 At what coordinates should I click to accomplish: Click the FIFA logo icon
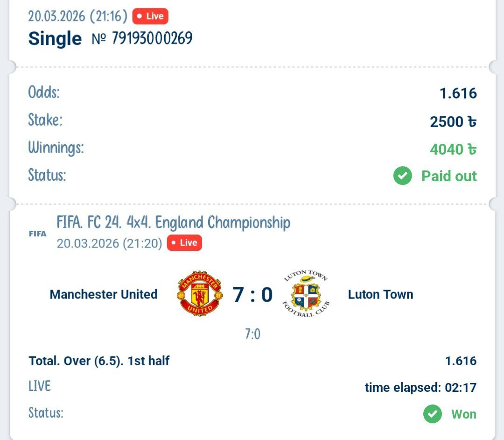pos(37,234)
